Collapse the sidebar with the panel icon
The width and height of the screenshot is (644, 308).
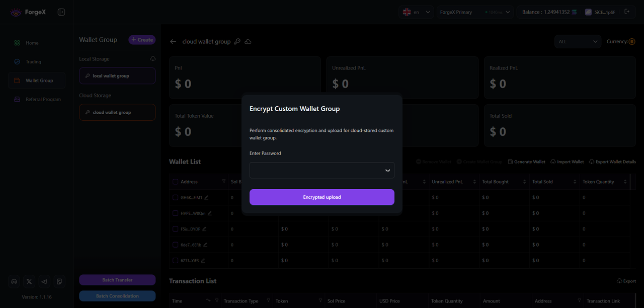61,12
